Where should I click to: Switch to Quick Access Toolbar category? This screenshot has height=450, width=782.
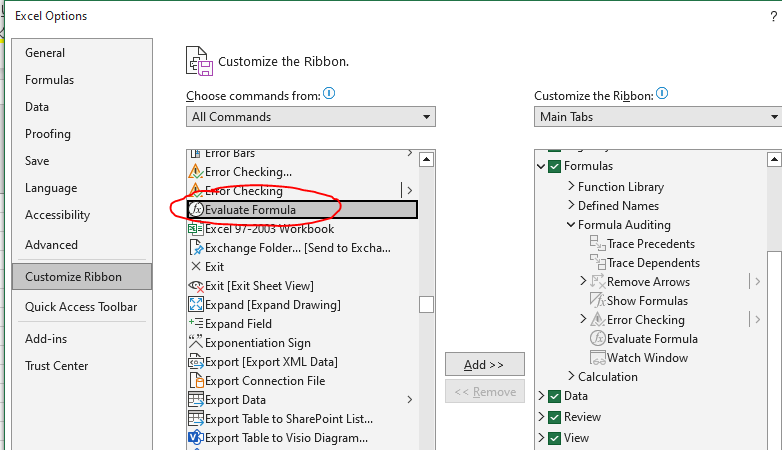coord(81,307)
